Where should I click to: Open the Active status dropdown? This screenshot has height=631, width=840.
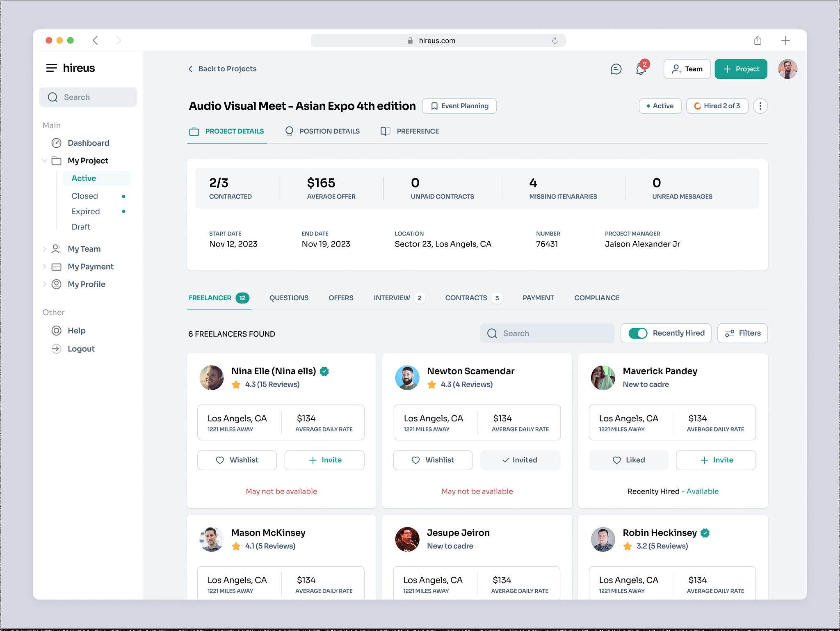(x=660, y=106)
